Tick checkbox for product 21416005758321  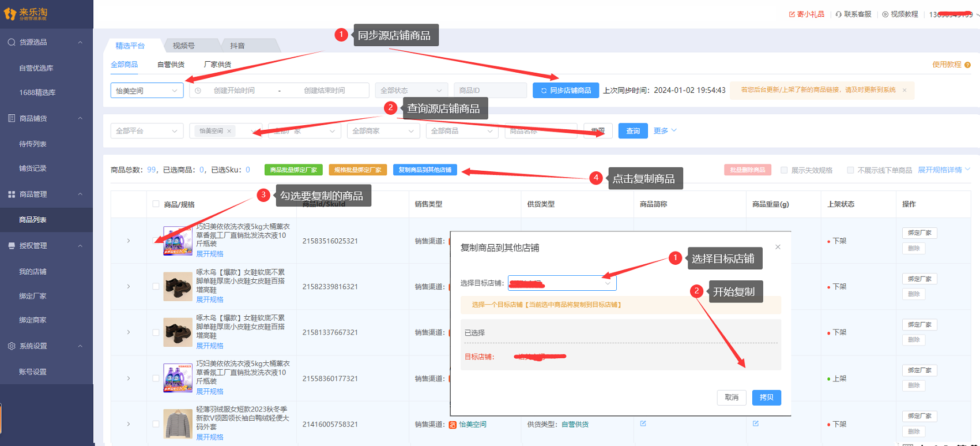point(156,424)
